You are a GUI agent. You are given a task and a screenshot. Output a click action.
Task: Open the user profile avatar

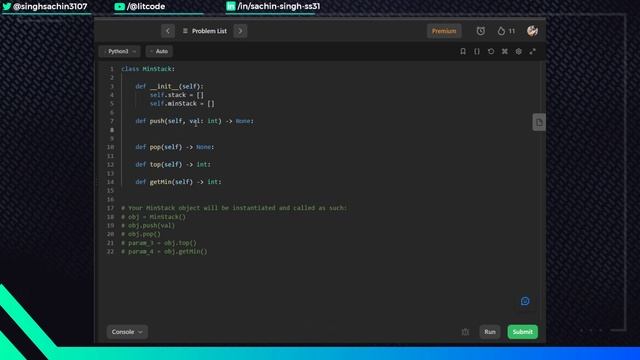[x=532, y=31]
